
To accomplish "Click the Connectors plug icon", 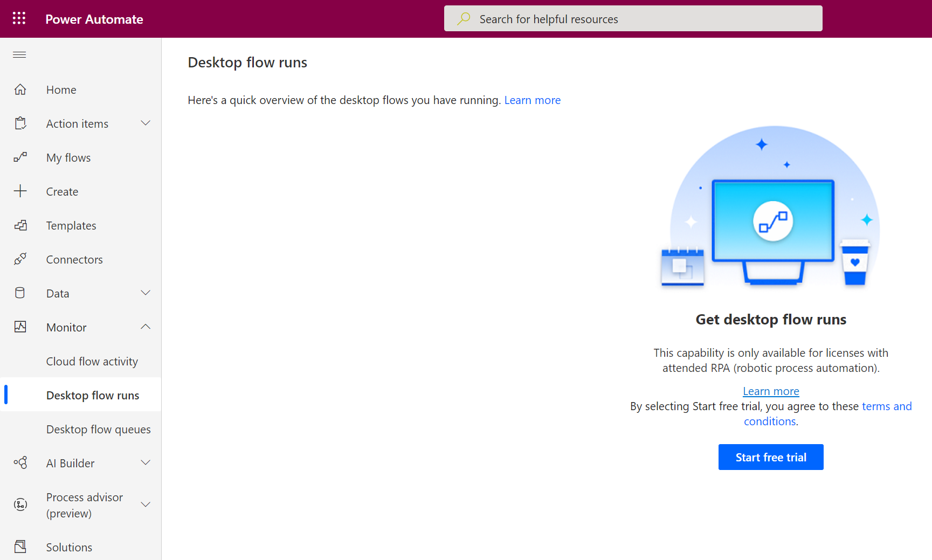I will 20,259.
